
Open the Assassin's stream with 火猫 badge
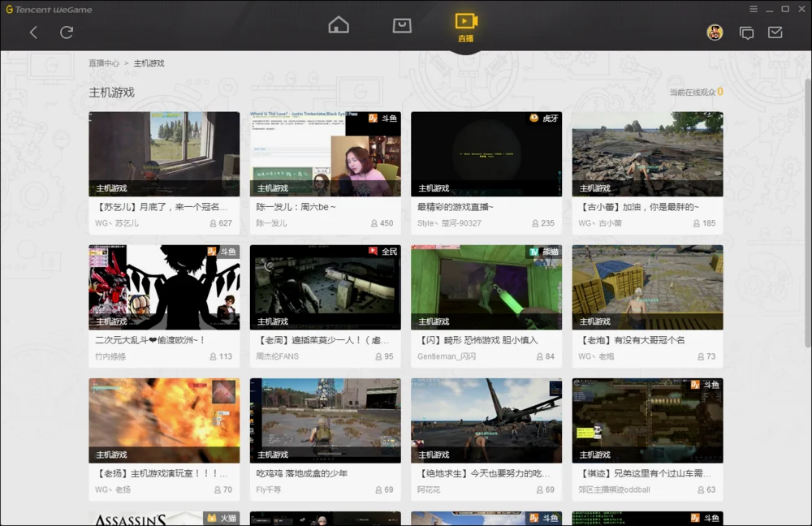coord(164,518)
